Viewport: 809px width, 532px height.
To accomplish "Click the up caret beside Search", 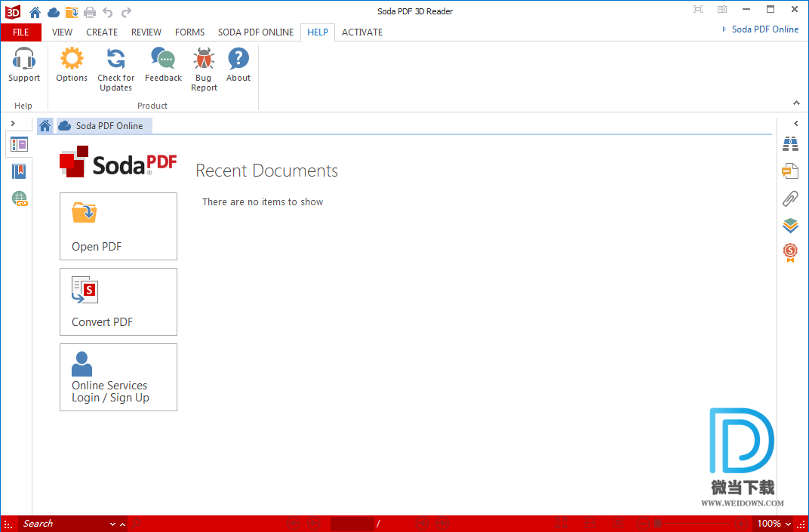I will [x=122, y=524].
